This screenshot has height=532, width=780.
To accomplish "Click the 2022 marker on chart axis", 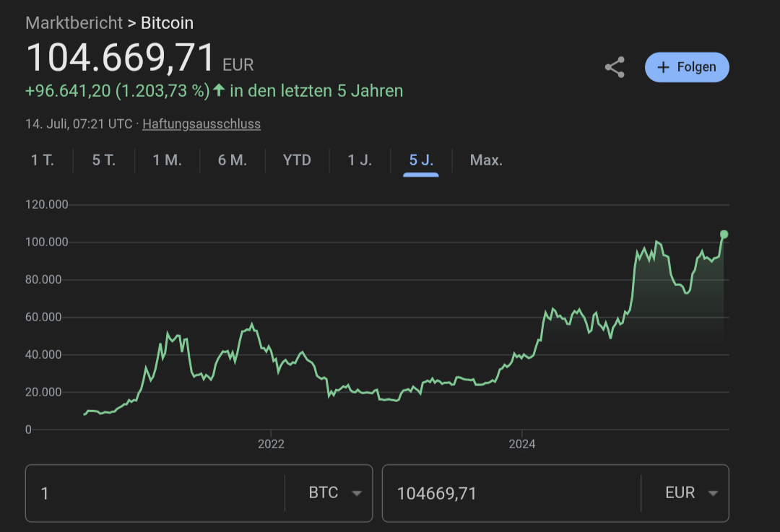I will pyautogui.click(x=271, y=444).
